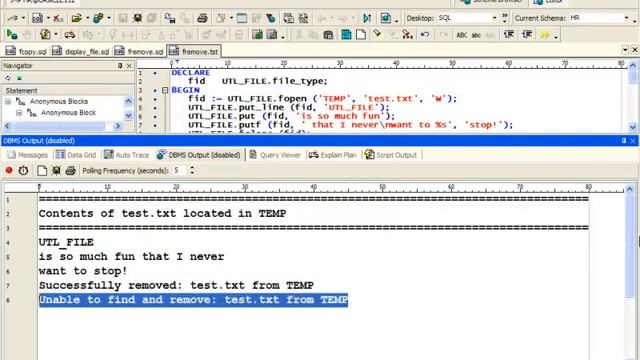
Task: Switch to the fcopy.sql tab
Action: 26,51
